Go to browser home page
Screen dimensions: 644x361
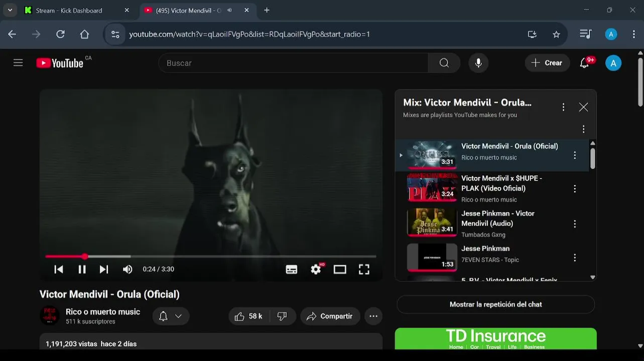(x=84, y=34)
